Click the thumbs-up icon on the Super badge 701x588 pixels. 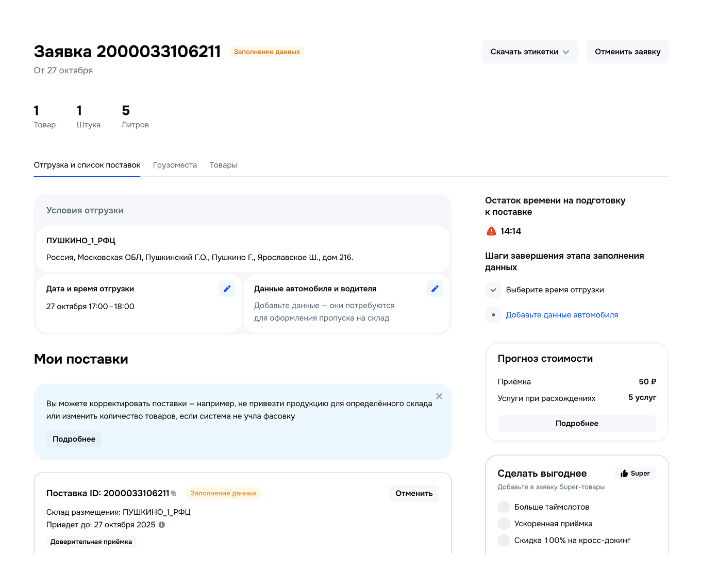pyautogui.click(x=623, y=473)
